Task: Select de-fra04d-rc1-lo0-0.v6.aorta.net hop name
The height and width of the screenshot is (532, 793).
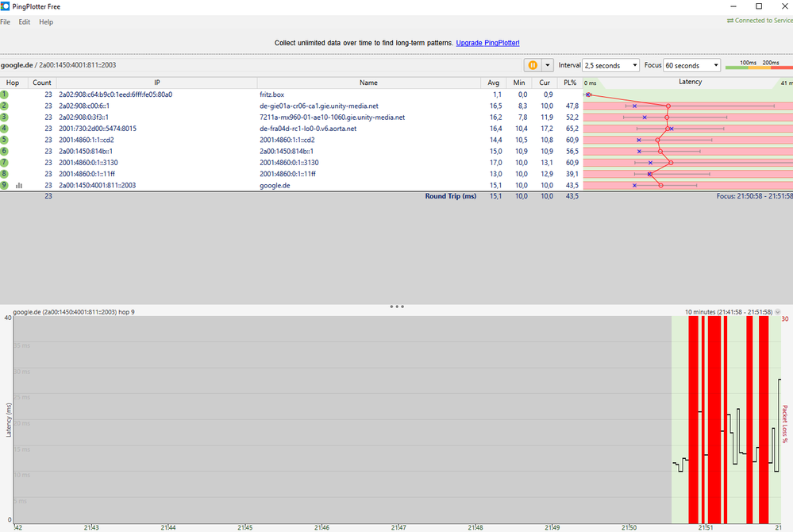Action: pos(308,129)
